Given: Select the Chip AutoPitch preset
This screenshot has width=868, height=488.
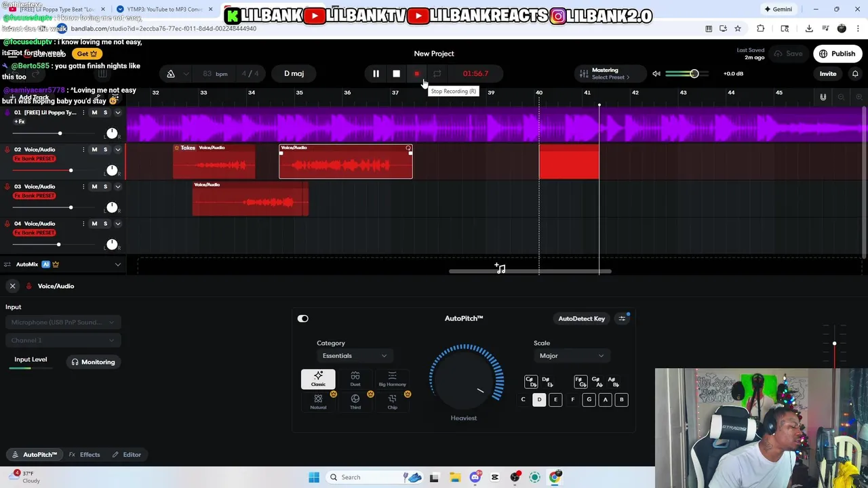Looking at the screenshot, I should click(392, 402).
